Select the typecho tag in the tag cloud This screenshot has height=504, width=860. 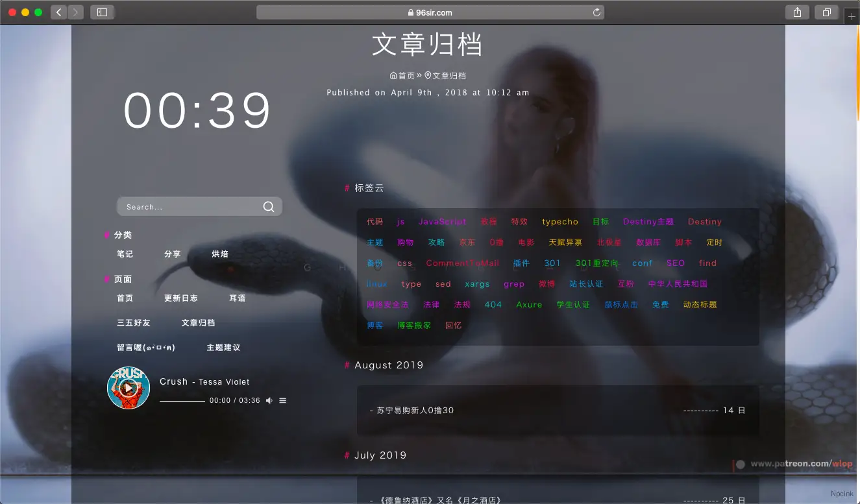coord(559,221)
